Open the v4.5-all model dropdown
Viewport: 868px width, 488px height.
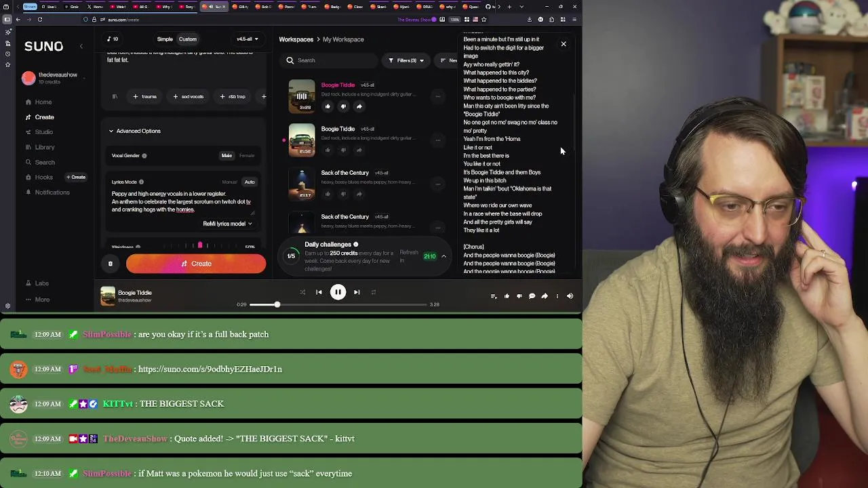tap(247, 39)
